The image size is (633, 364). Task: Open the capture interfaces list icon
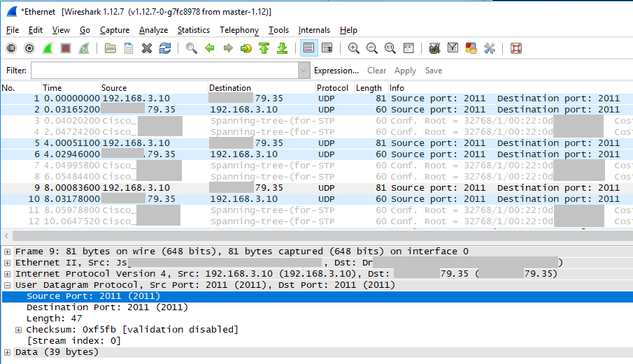[11, 48]
